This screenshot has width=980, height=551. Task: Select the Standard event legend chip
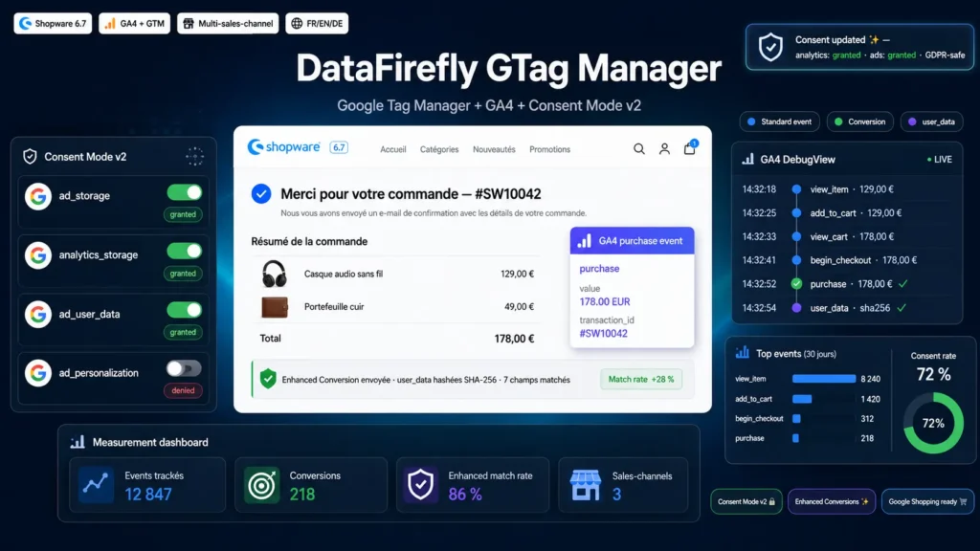pos(779,121)
